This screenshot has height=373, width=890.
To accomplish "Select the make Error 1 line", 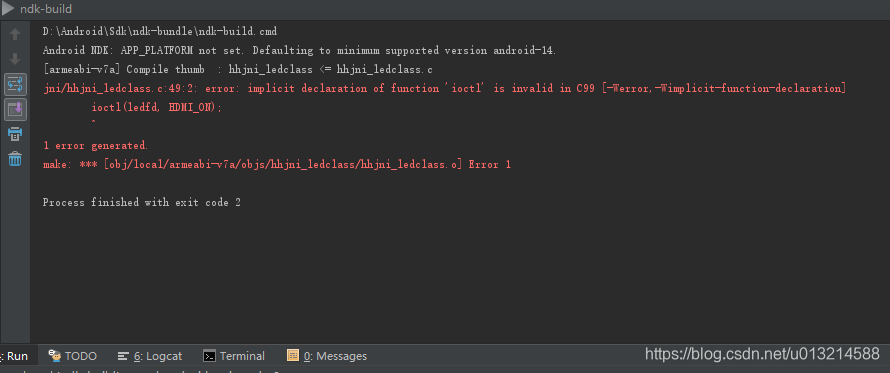I will 277,165.
